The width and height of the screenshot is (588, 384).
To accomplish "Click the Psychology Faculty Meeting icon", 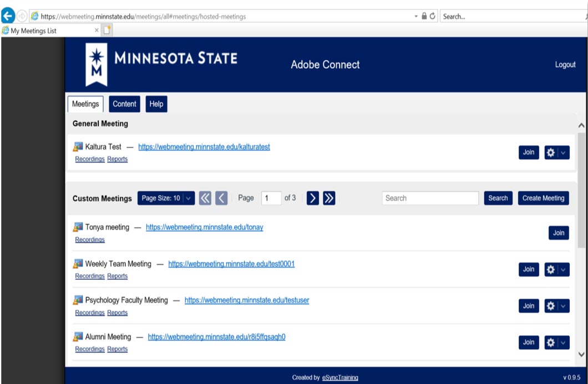I will [x=78, y=300].
